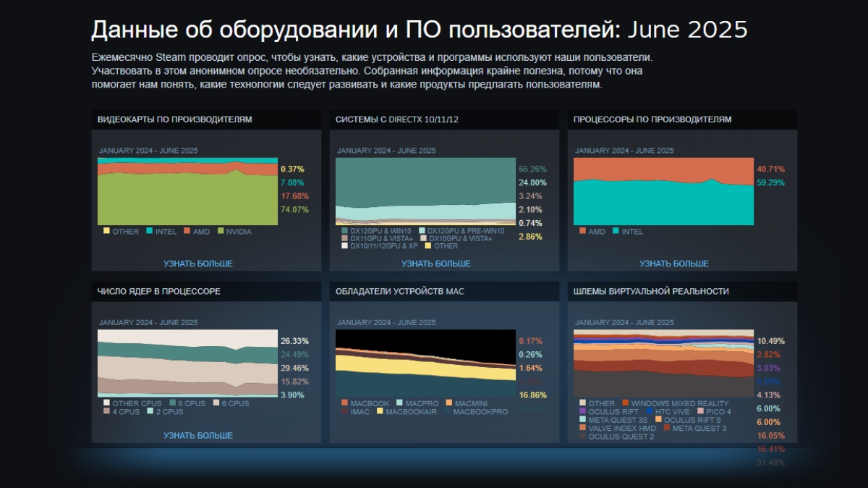This screenshot has height=488, width=868.
Task: Toggle the HTC VIVE entry in the headset legend
Action: point(649,411)
